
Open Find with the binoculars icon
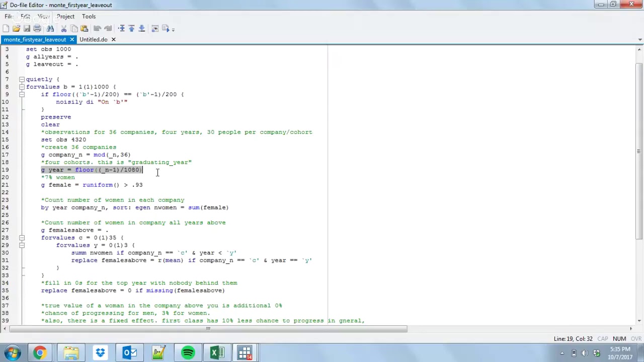point(50,29)
